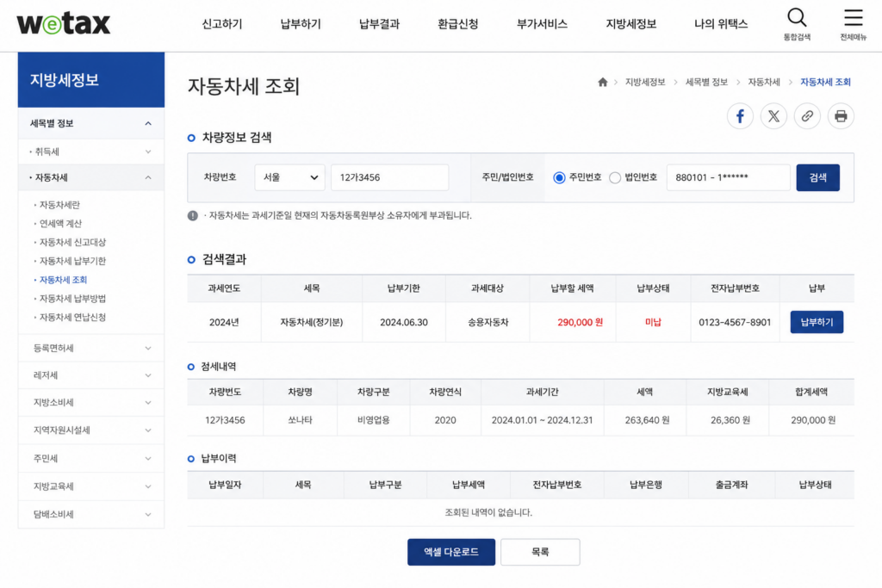The height and width of the screenshot is (588, 882).
Task: Click electronic payment number 0123-4567-8901
Action: tap(735, 322)
